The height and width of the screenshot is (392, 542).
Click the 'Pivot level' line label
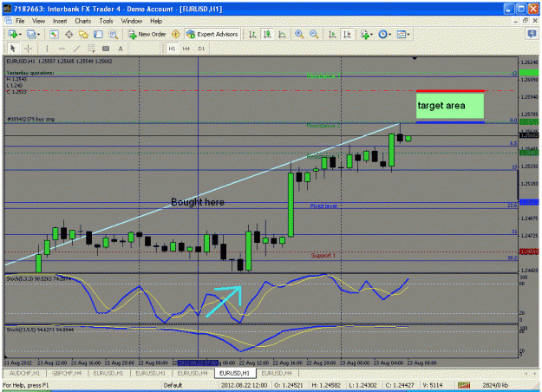point(323,206)
